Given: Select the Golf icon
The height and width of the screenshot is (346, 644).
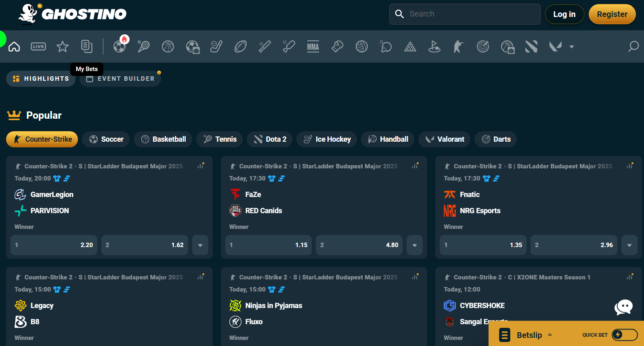Looking at the screenshot, I should (x=434, y=47).
